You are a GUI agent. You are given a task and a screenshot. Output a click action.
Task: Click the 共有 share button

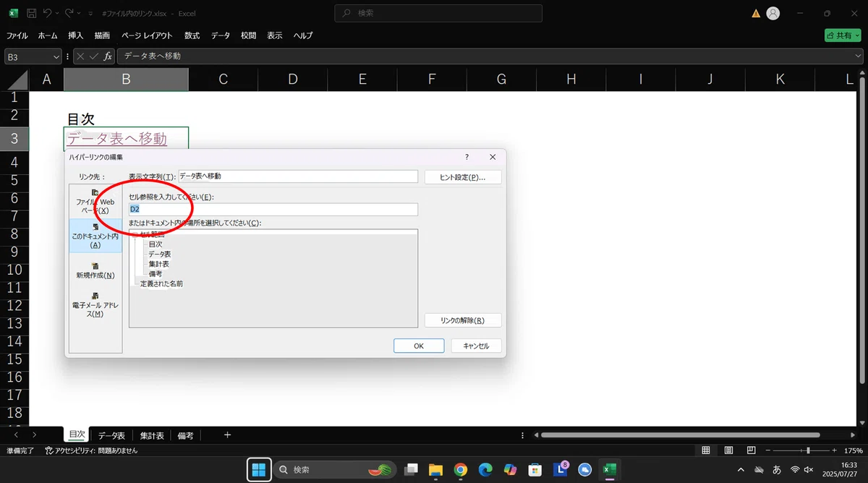click(x=843, y=35)
